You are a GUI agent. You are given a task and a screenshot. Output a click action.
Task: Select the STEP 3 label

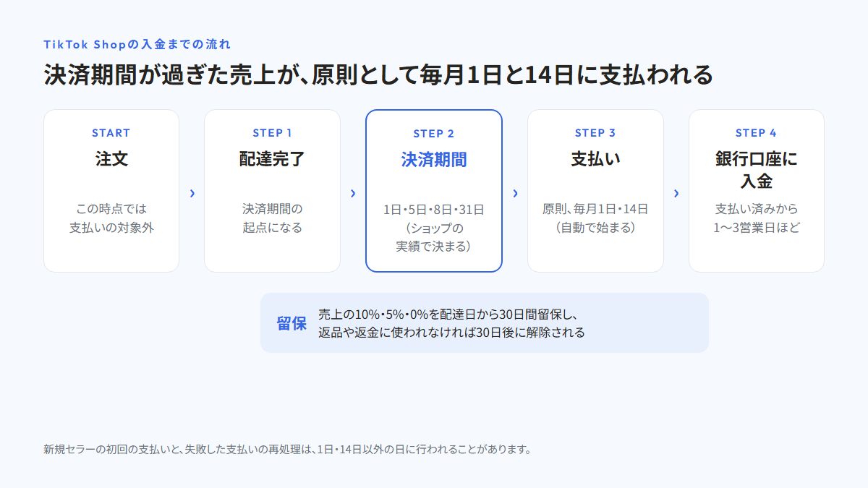click(595, 133)
